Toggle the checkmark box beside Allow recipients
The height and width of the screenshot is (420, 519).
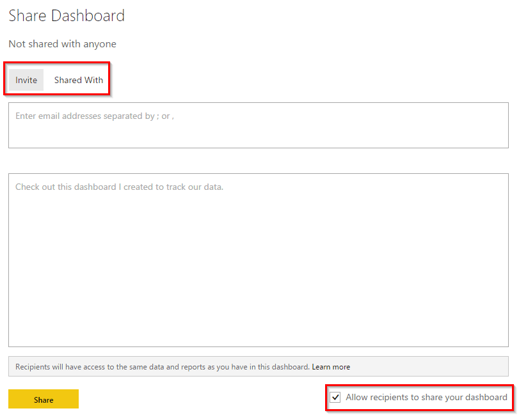pyautogui.click(x=335, y=398)
